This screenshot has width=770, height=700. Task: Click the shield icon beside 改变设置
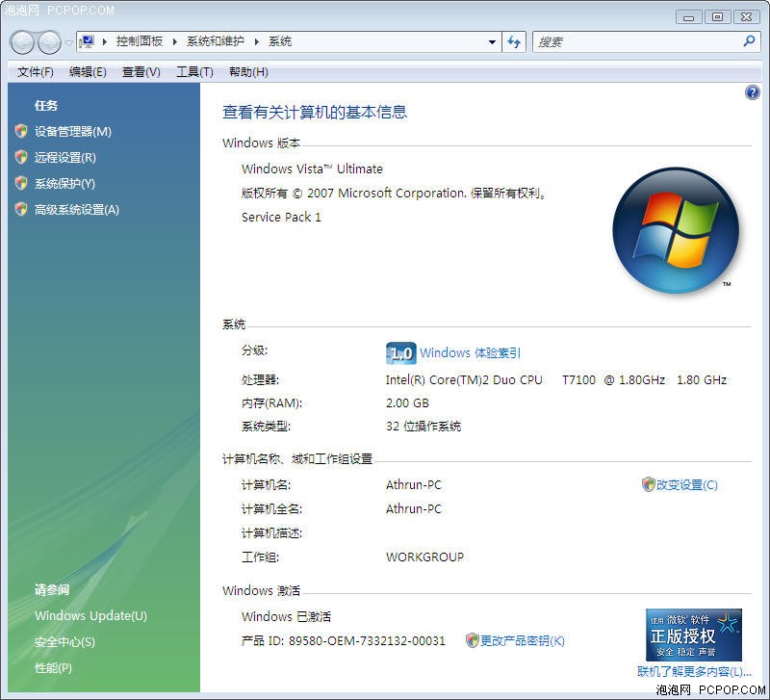648,484
